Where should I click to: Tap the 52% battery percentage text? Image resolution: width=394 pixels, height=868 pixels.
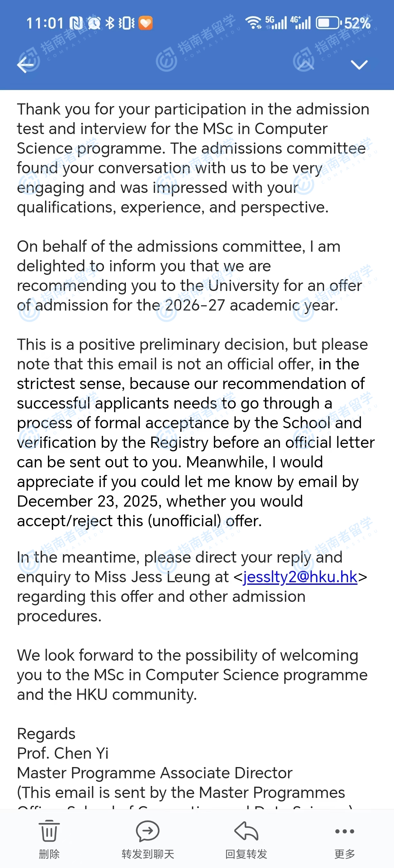357,23
